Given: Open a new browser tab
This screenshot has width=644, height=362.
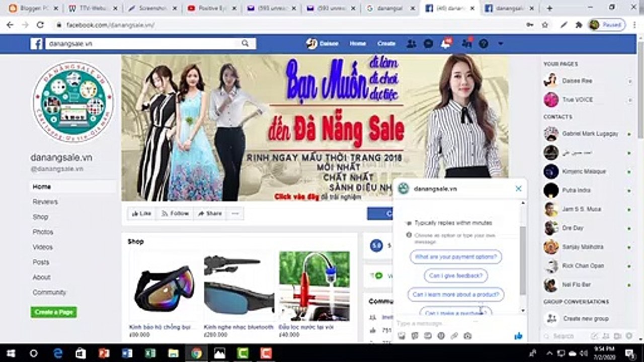Looking at the screenshot, I should coord(549,8).
